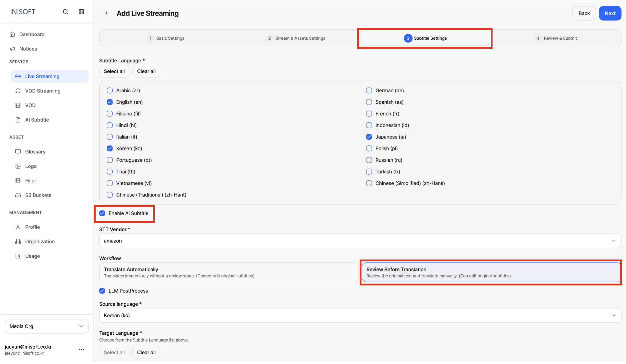Viewport: 626px width, 364px height.
Task: Toggle the LLM PostProcess checkbox
Action: [x=102, y=291]
